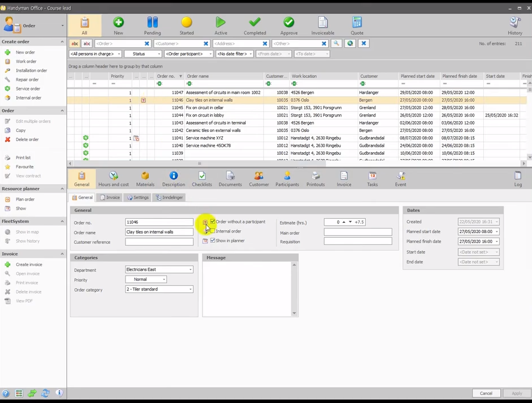This screenshot has height=403, width=532.
Task: Open Printouts section
Action: point(316,178)
